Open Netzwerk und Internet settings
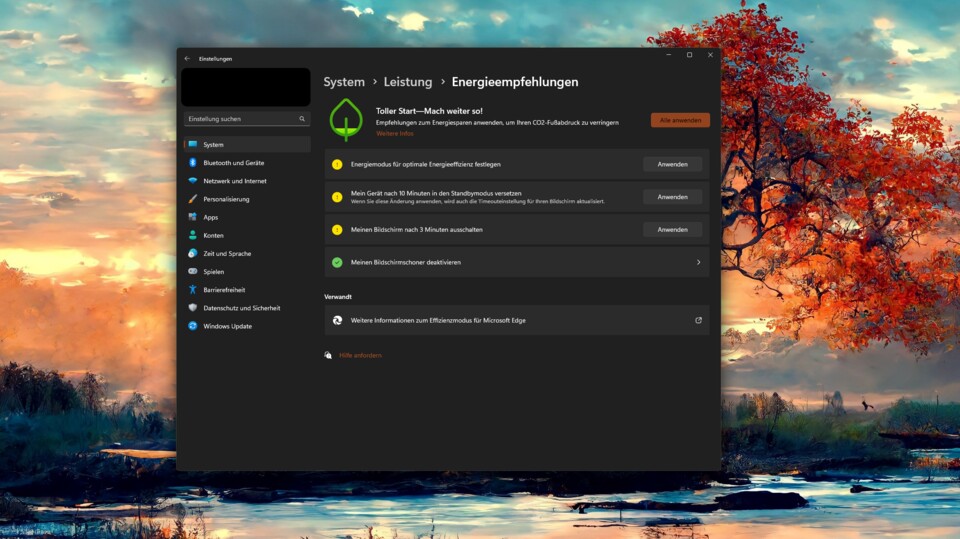The width and height of the screenshot is (960, 539). tap(234, 181)
